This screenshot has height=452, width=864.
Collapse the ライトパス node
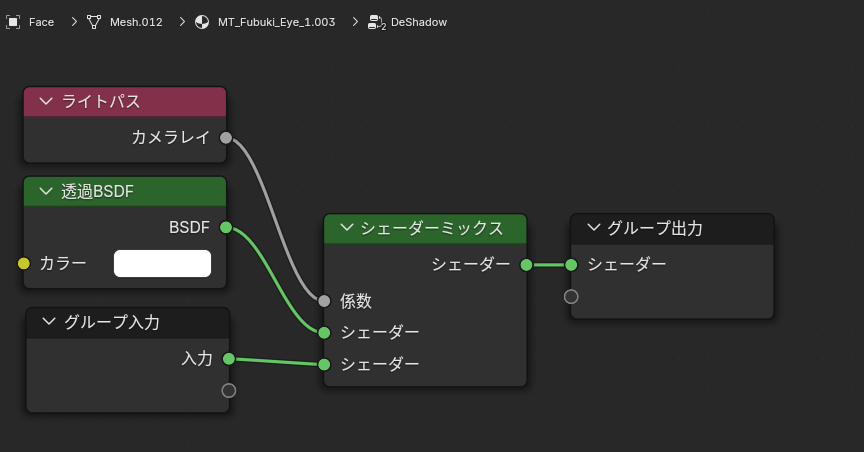coord(46,101)
